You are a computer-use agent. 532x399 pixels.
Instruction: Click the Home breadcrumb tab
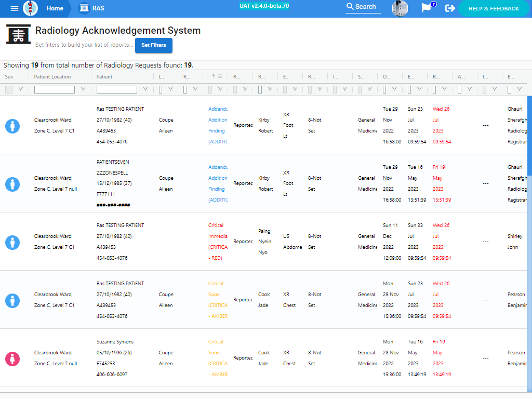point(55,8)
